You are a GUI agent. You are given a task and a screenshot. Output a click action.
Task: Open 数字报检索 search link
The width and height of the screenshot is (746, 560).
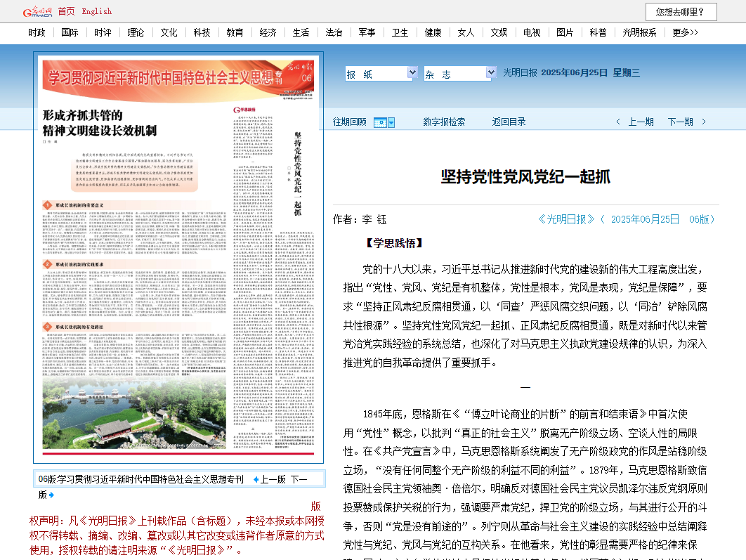click(x=444, y=122)
